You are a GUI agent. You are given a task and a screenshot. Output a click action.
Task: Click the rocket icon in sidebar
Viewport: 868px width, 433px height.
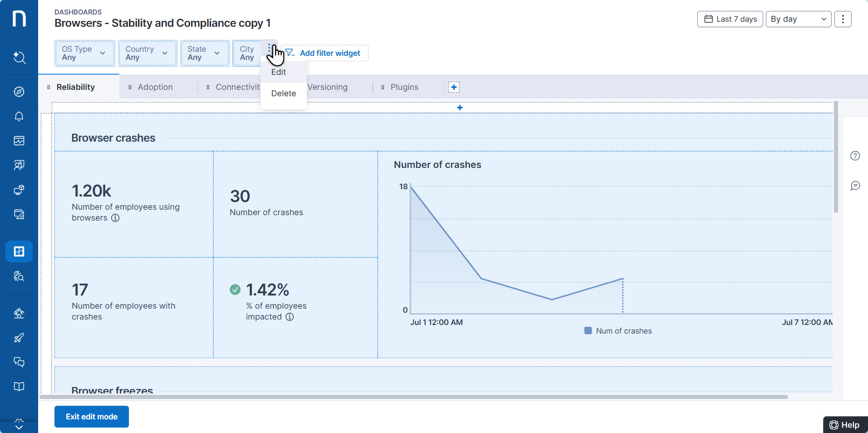19,338
